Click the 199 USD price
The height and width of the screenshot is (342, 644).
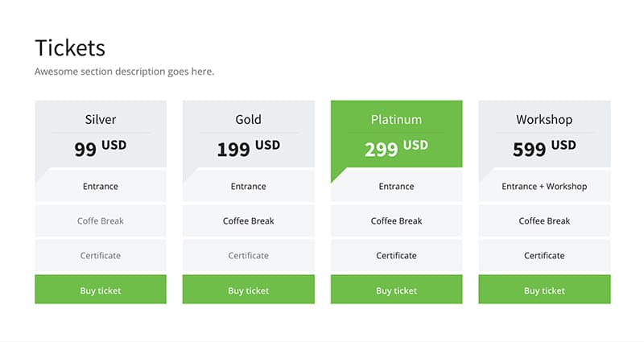(x=249, y=148)
